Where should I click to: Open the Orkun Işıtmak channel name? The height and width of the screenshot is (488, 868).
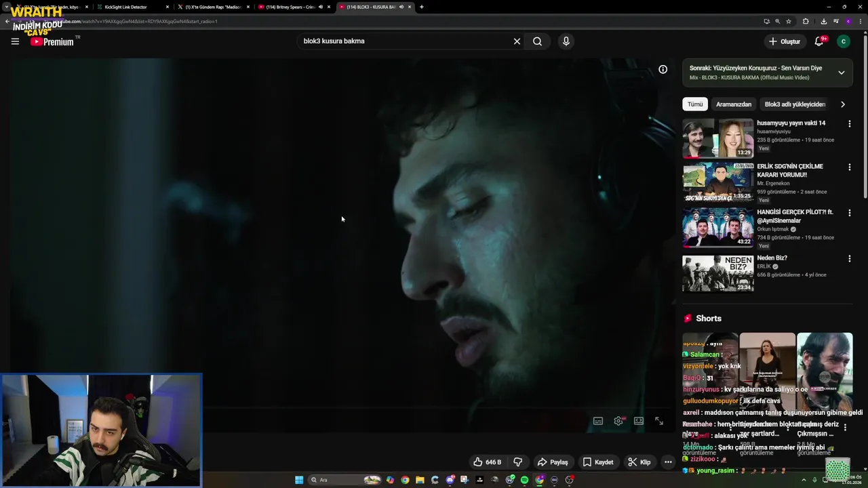(x=773, y=229)
